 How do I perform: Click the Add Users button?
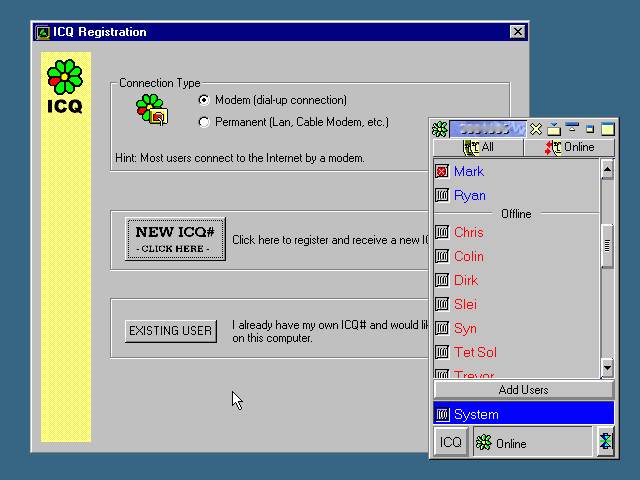[523, 390]
